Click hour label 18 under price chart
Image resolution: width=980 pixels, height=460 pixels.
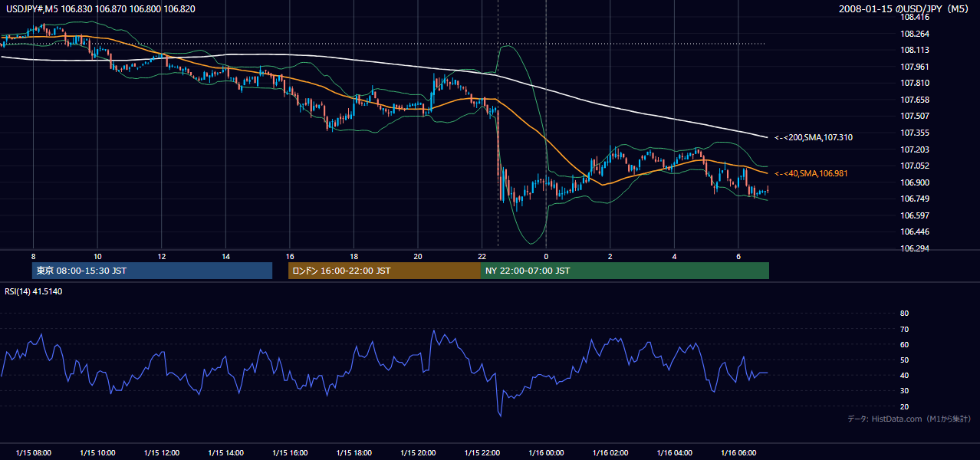[354, 256]
